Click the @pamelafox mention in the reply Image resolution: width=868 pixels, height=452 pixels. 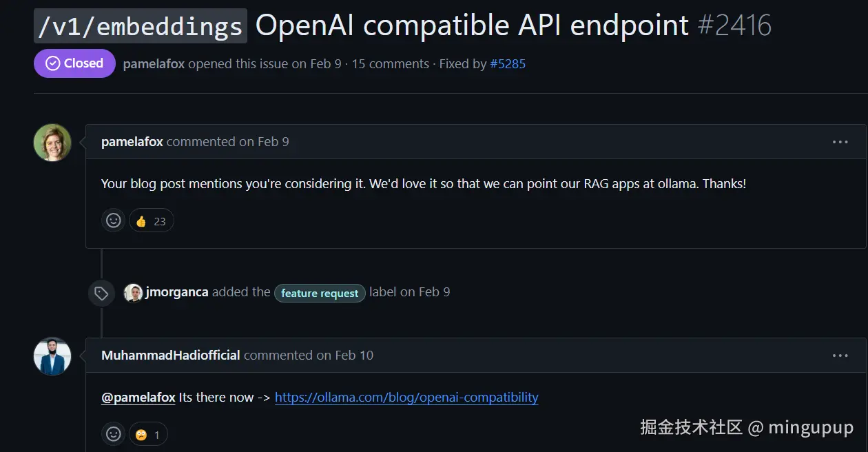coord(138,397)
